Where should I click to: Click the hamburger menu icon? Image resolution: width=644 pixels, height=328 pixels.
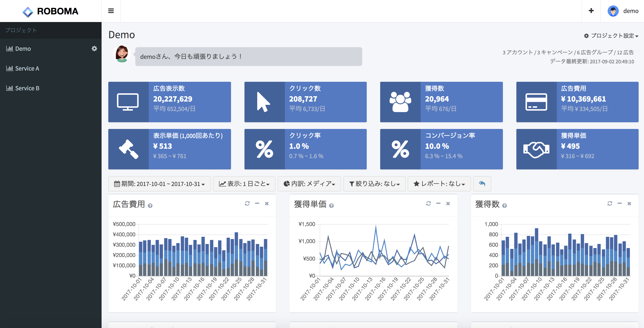tap(111, 11)
